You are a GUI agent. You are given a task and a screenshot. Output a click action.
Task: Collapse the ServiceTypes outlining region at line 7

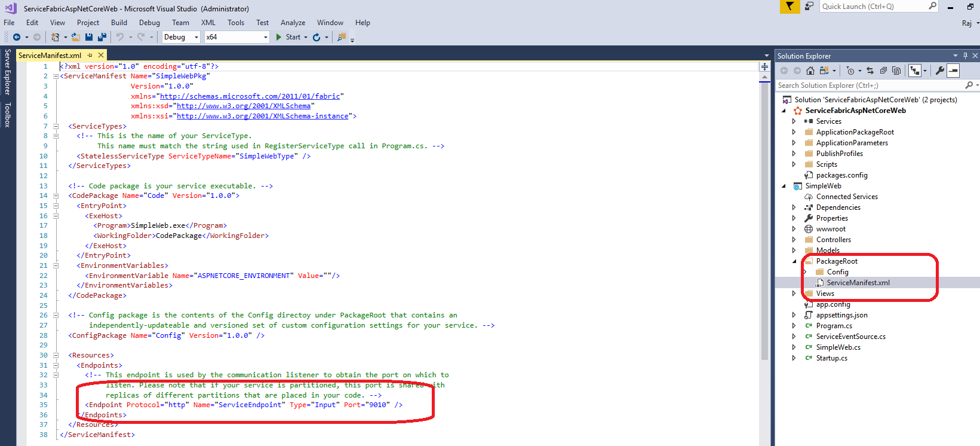pos(56,126)
